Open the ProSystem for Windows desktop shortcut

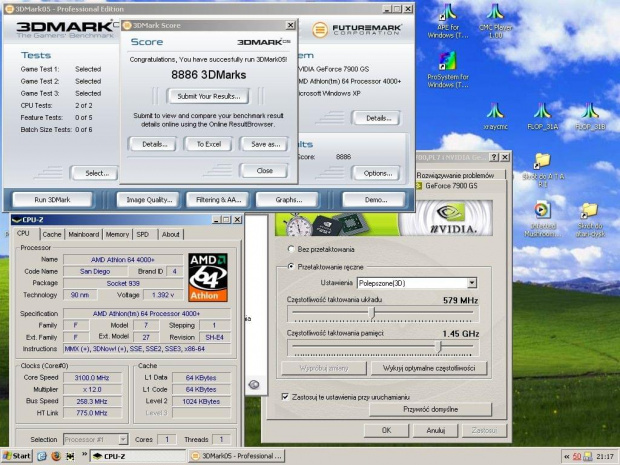tap(448, 70)
